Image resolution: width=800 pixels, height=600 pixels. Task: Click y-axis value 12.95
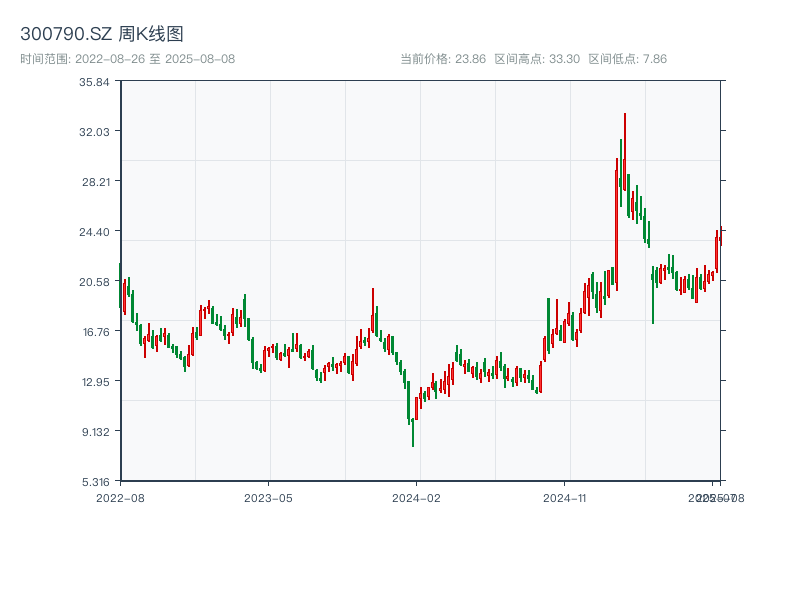point(96,382)
